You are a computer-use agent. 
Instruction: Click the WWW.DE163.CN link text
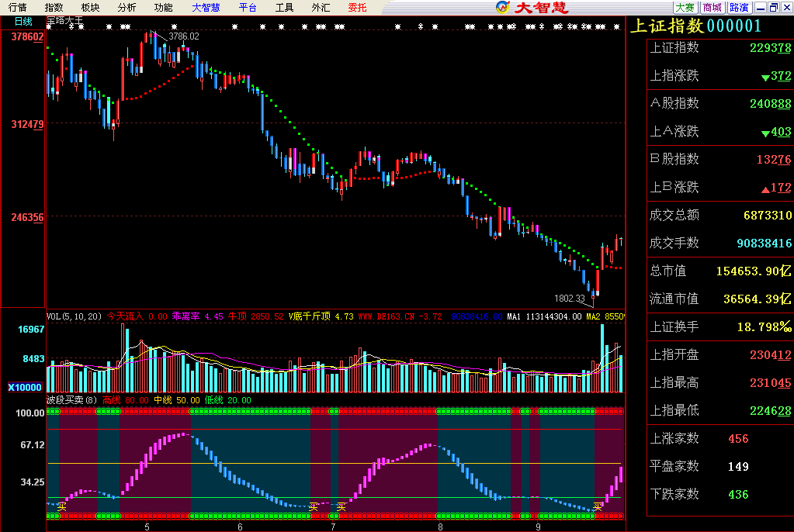387,316
